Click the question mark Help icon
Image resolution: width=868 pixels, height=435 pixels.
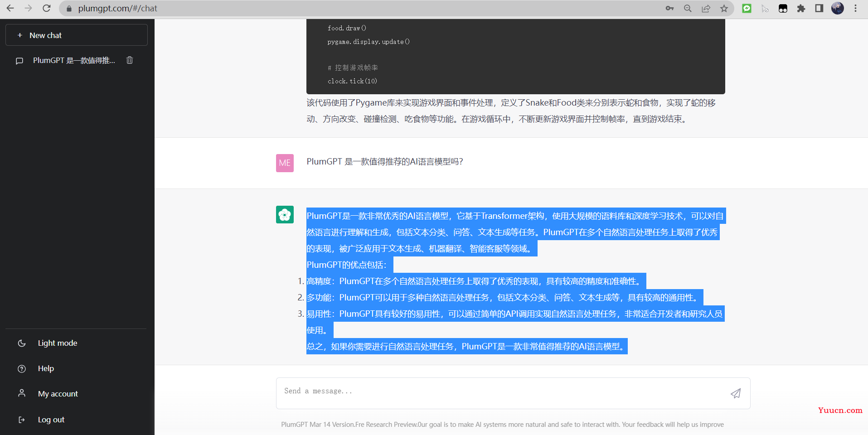point(22,369)
